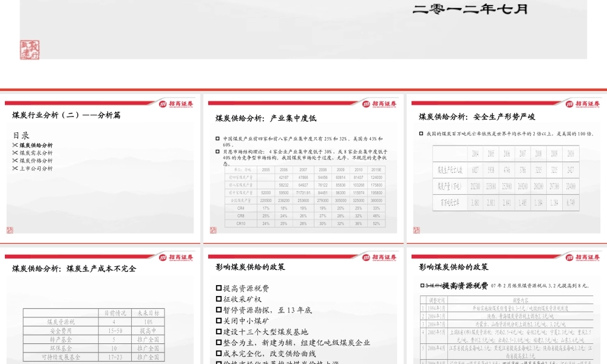The height and width of the screenshot is (364, 607).
Task: Click 上市公司分析 in the 目录 list
Action: pos(36,169)
